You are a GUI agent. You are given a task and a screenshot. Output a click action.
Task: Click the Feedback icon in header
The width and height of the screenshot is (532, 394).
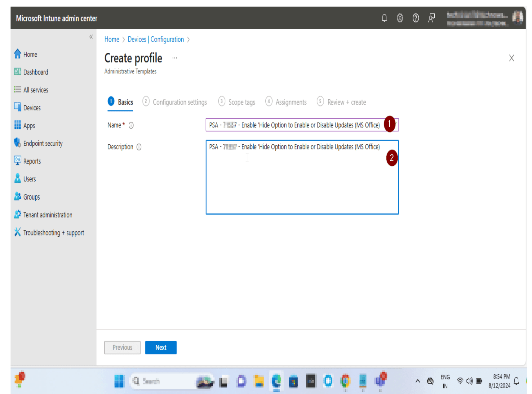[x=431, y=18]
